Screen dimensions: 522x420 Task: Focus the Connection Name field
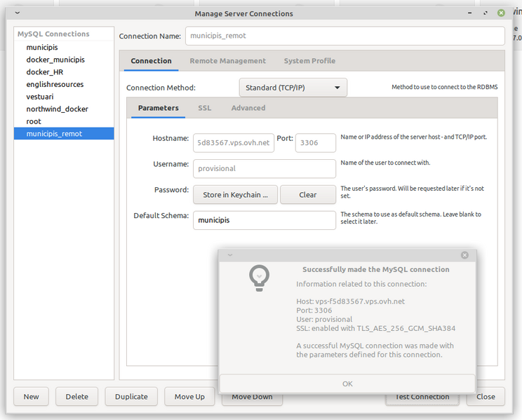click(x=344, y=36)
